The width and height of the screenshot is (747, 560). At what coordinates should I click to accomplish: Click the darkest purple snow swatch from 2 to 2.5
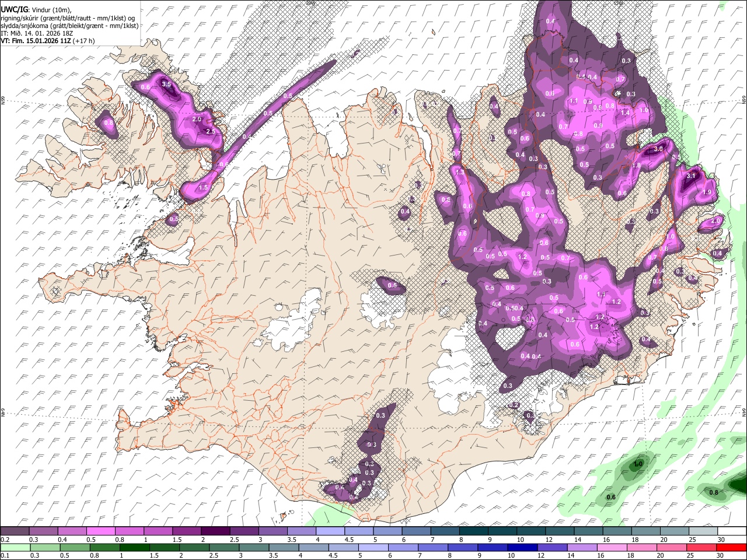pyautogui.click(x=215, y=531)
